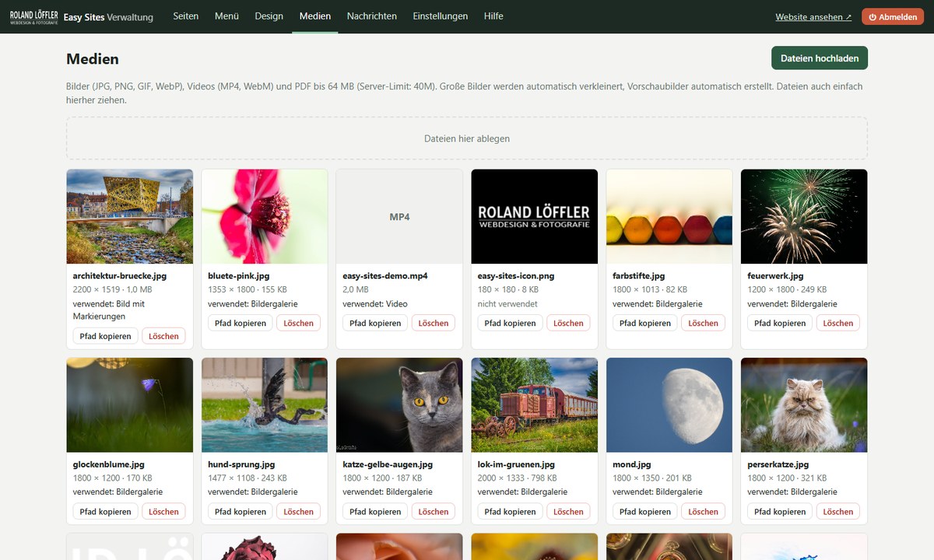Delete feuerwerk.jpg with Löschen
This screenshot has width=934, height=560.
pyautogui.click(x=838, y=323)
